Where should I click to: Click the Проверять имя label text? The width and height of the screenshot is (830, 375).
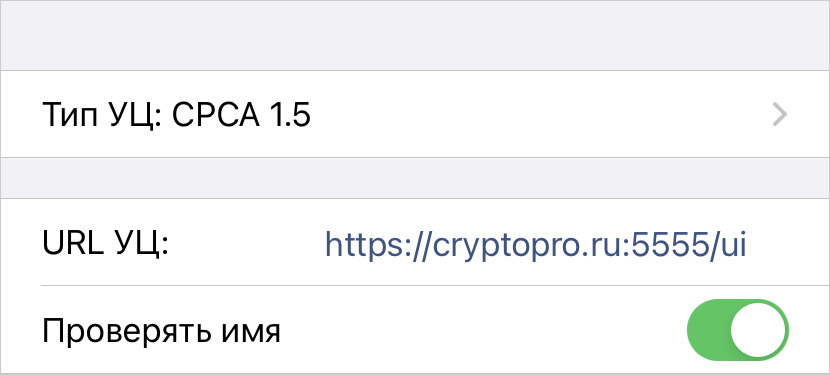[161, 331]
